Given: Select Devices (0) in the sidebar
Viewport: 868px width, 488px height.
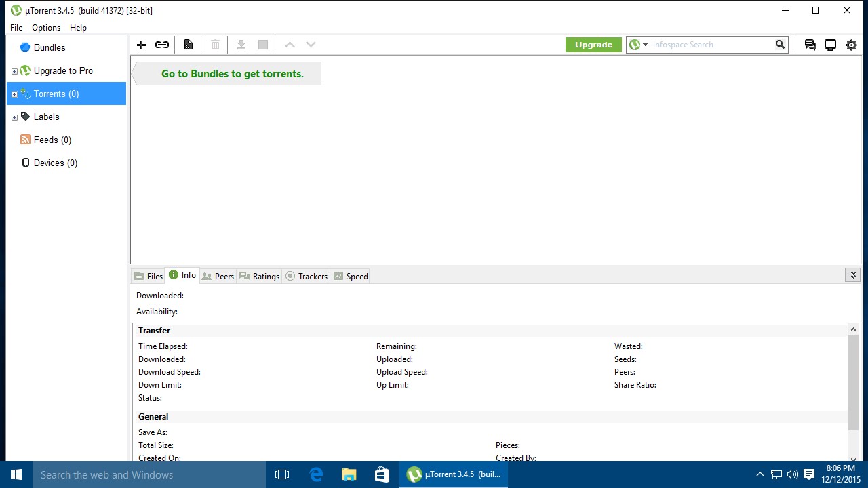Looking at the screenshot, I should (56, 163).
